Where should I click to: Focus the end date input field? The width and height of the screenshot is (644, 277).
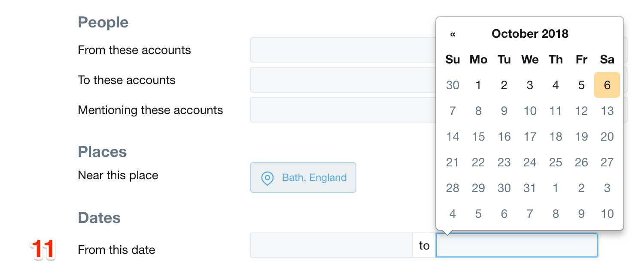(516, 245)
